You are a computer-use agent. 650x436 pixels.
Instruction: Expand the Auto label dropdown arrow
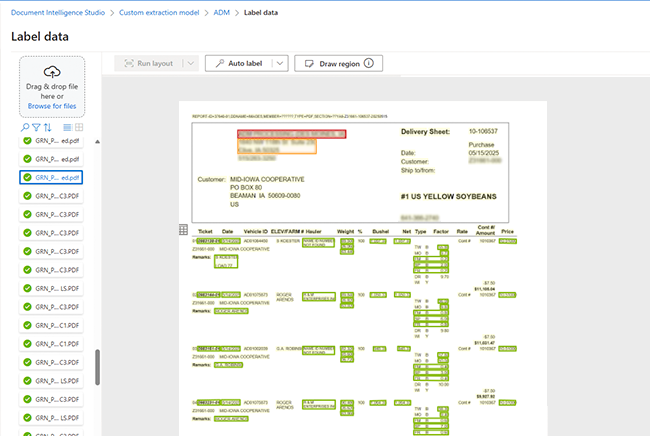click(280, 63)
